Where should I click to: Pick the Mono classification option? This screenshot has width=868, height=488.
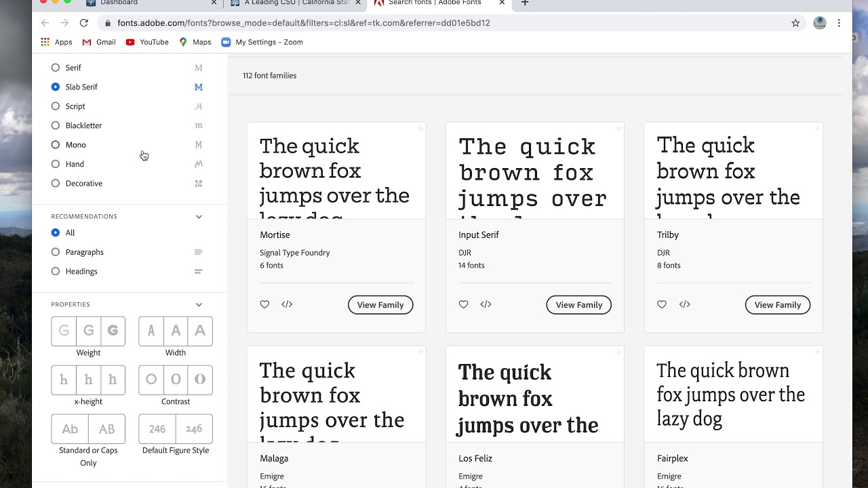56,145
